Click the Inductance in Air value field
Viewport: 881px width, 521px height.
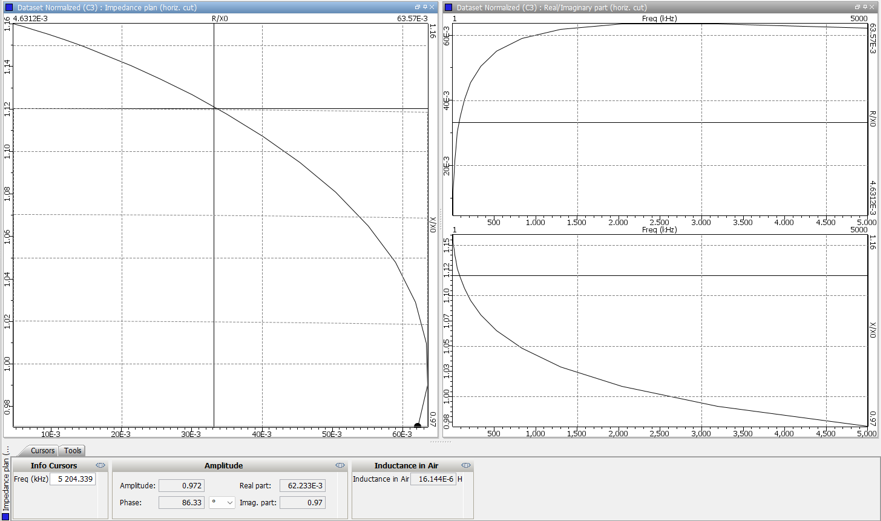click(x=433, y=479)
